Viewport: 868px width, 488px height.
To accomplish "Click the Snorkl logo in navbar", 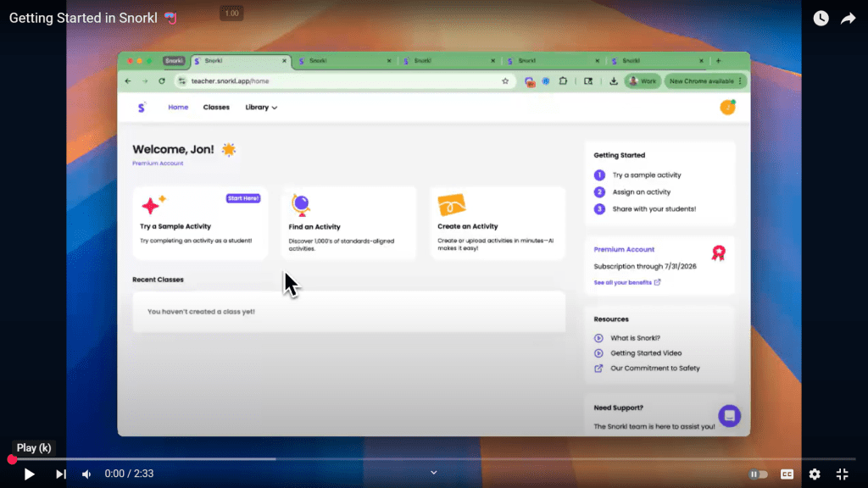I will [142, 108].
